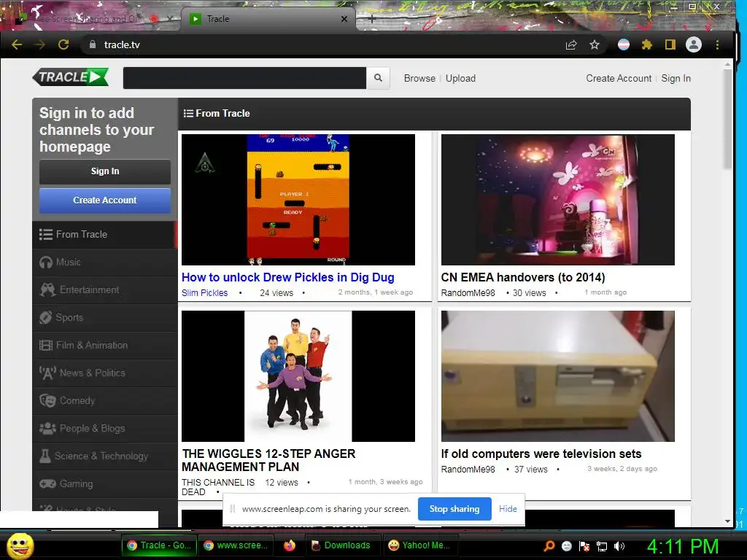
Task: Click the blue Create Account button
Action: click(x=105, y=201)
